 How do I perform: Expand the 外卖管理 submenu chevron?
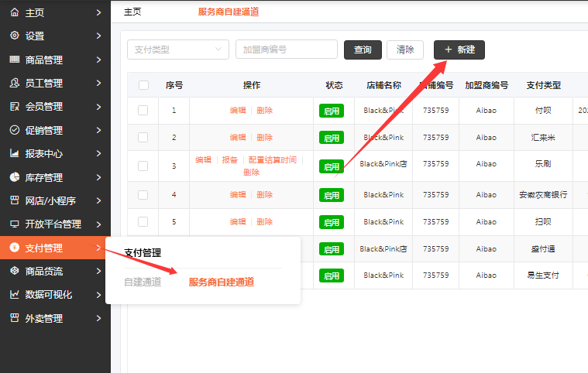point(98,318)
